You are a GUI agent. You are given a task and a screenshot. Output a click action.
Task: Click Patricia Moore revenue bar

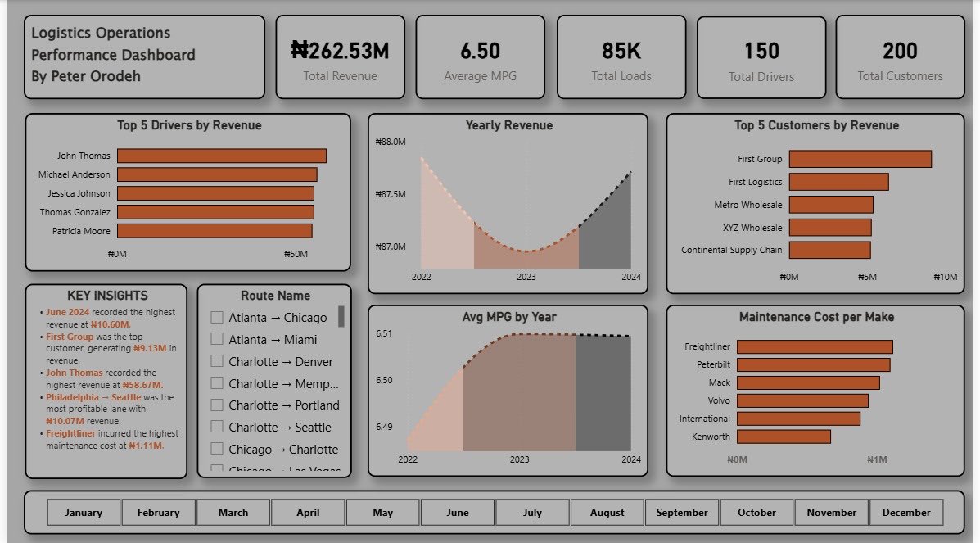215,231
